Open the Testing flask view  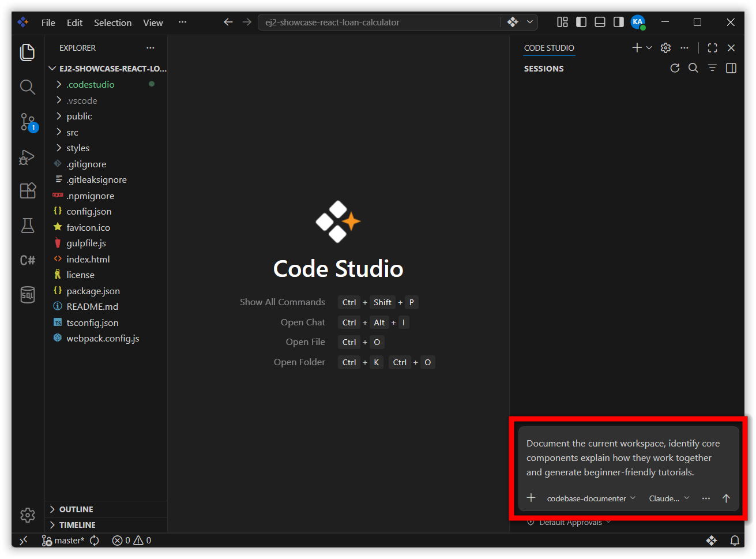[28, 226]
